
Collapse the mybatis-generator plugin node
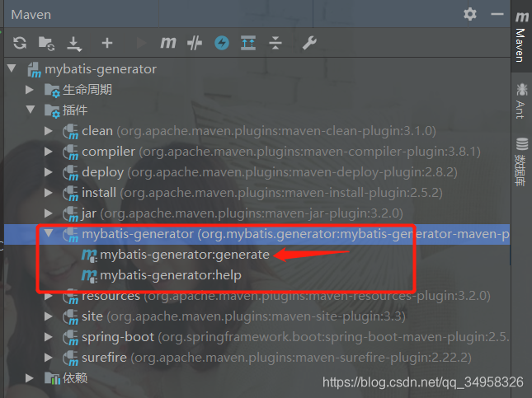coord(49,233)
